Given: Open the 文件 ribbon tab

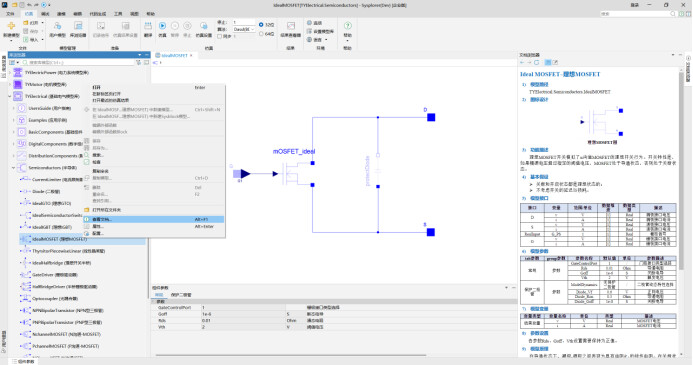Looking at the screenshot, I should pyautogui.click(x=10, y=14).
